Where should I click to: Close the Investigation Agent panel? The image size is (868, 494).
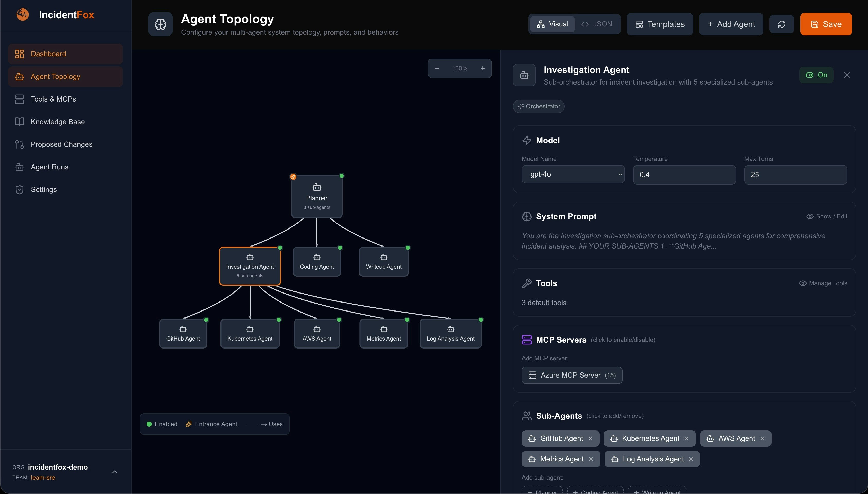(x=847, y=75)
